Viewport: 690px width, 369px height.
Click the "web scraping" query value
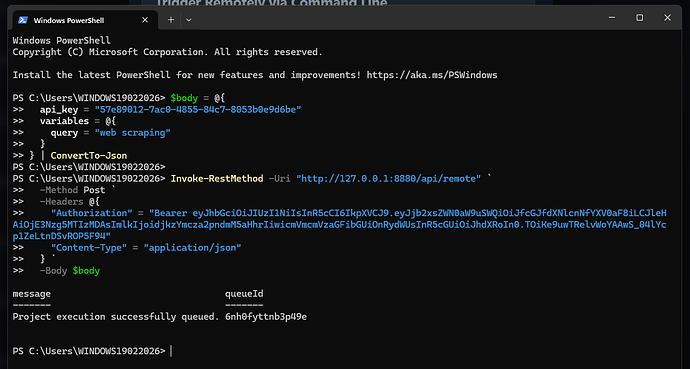[x=132, y=133]
